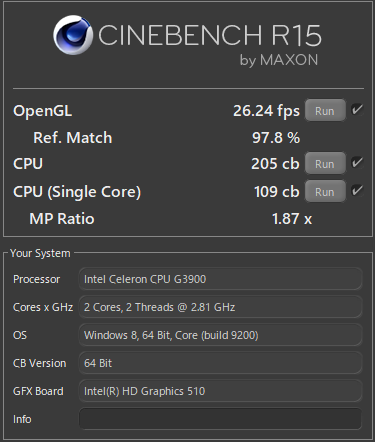The height and width of the screenshot is (442, 375).
Task: Click the CPU 205 cb score
Action: pyautogui.click(x=275, y=164)
